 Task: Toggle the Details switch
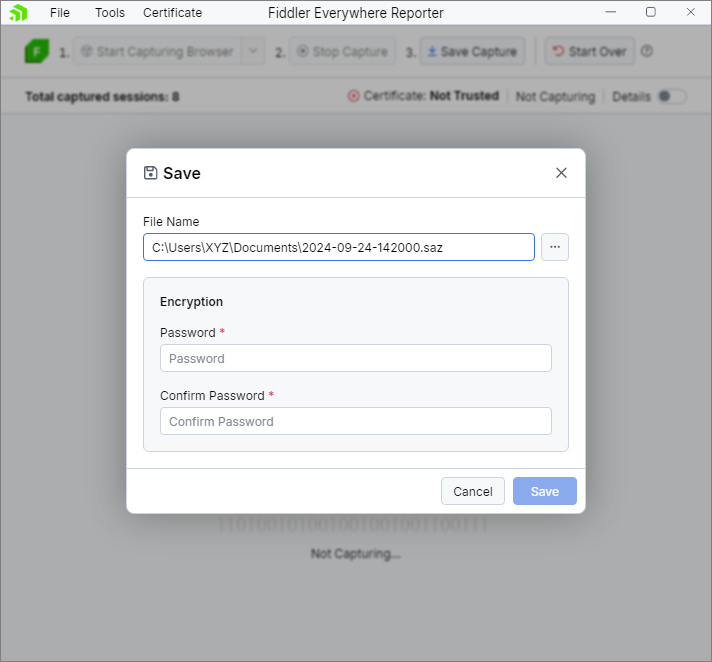click(x=672, y=96)
